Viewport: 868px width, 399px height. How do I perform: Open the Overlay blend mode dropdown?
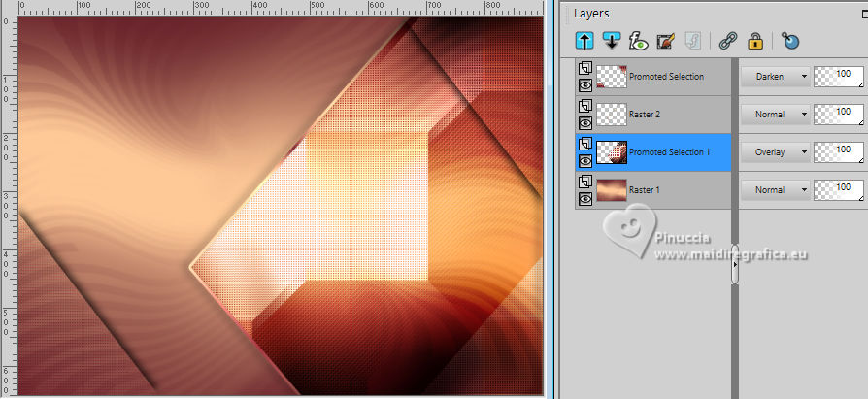pyautogui.click(x=775, y=151)
